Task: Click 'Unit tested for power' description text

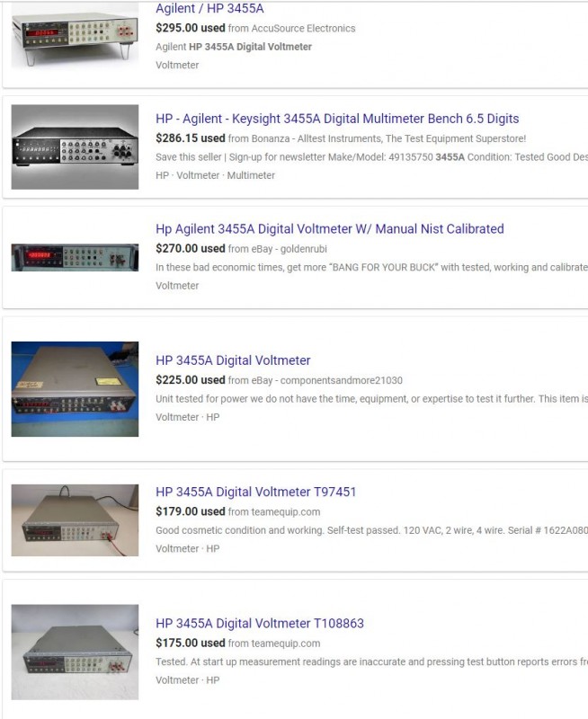Action: point(371,398)
